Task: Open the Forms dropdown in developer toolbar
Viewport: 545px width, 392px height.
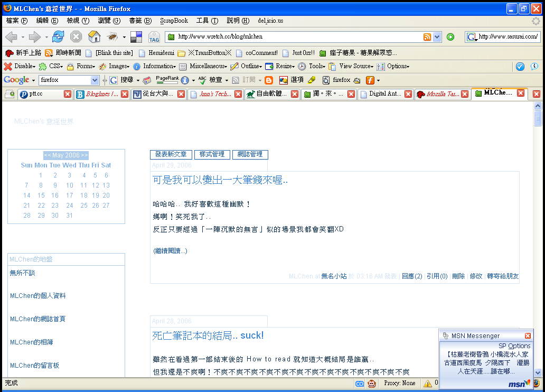Action: point(81,66)
